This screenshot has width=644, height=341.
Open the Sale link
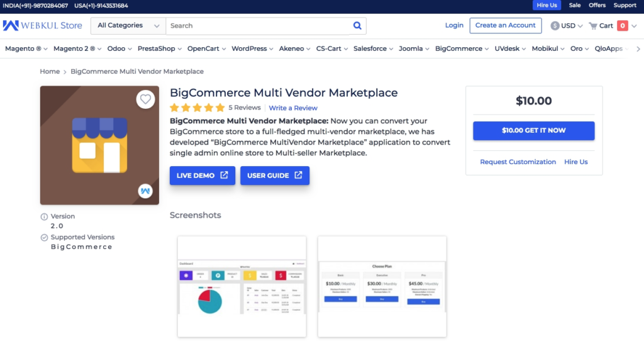(575, 5)
